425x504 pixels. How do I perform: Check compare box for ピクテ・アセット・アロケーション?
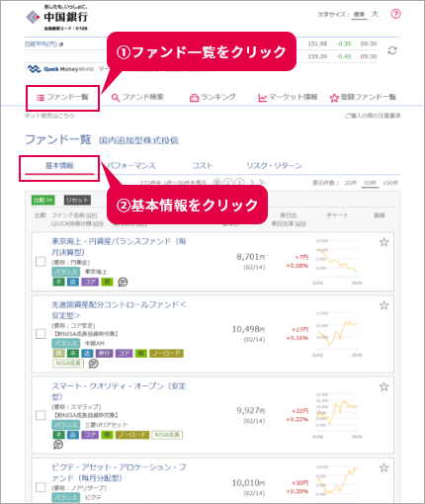(41, 487)
